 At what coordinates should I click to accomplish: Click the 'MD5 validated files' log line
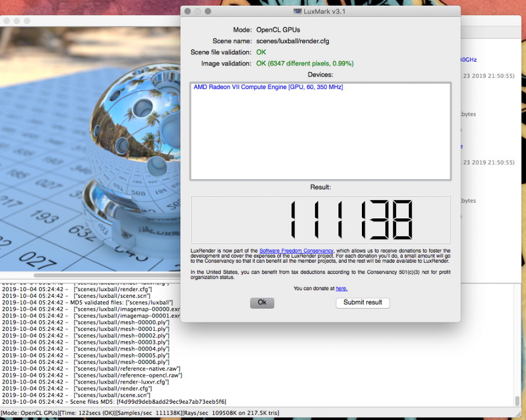pos(87,302)
